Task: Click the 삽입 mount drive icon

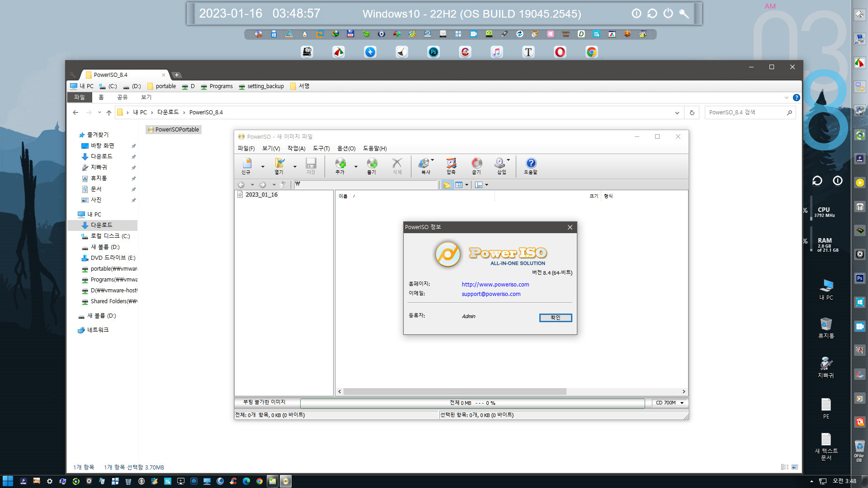Action: (x=500, y=166)
